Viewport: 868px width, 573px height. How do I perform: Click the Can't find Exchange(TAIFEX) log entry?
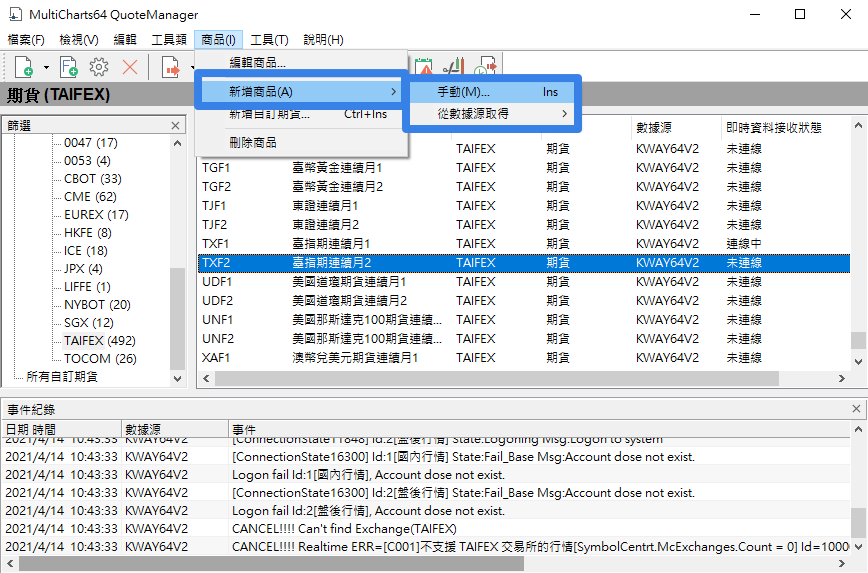click(426, 529)
